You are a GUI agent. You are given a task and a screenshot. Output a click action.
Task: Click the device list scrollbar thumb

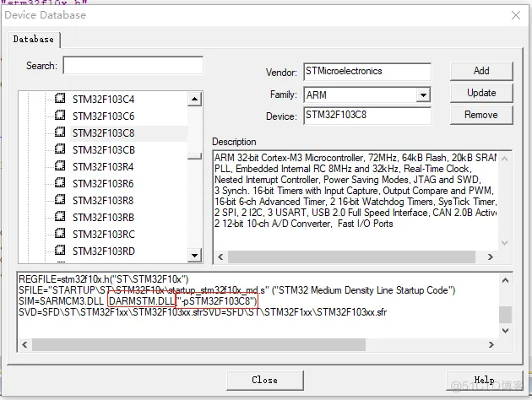[194, 156]
